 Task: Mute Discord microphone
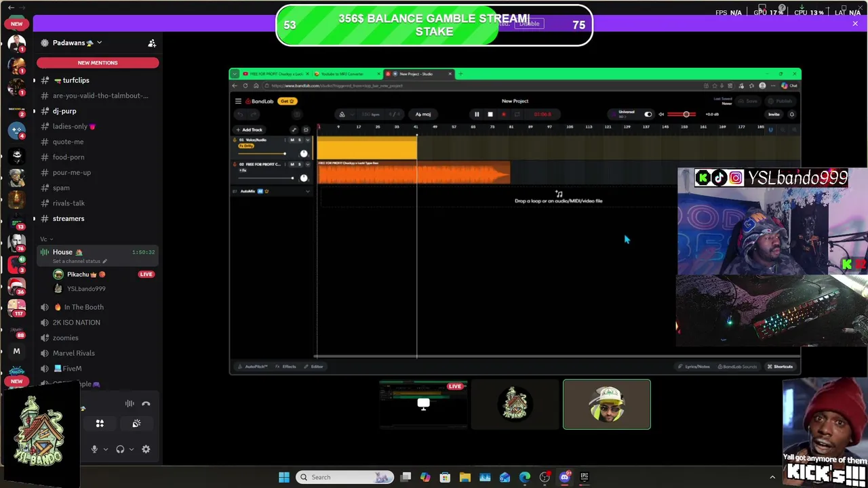tap(94, 449)
